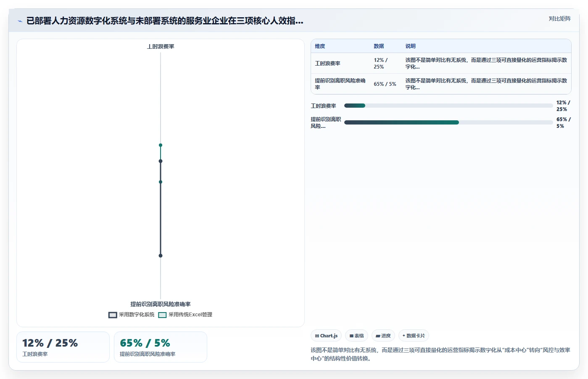
Task: Click the lightning icon beside the title
Action: point(20,21)
